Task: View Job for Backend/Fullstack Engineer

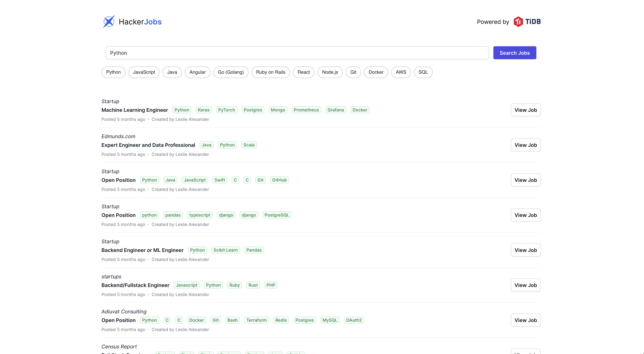Action: [526, 285]
